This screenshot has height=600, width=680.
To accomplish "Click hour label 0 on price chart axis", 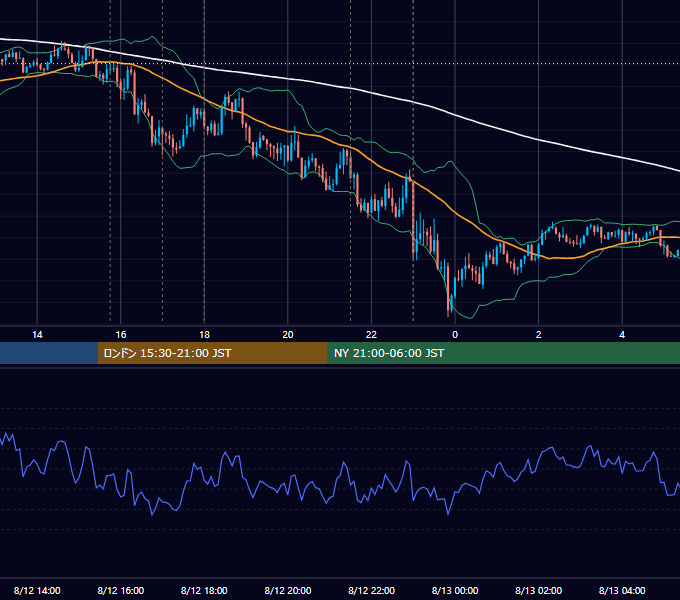I will [x=455, y=335].
